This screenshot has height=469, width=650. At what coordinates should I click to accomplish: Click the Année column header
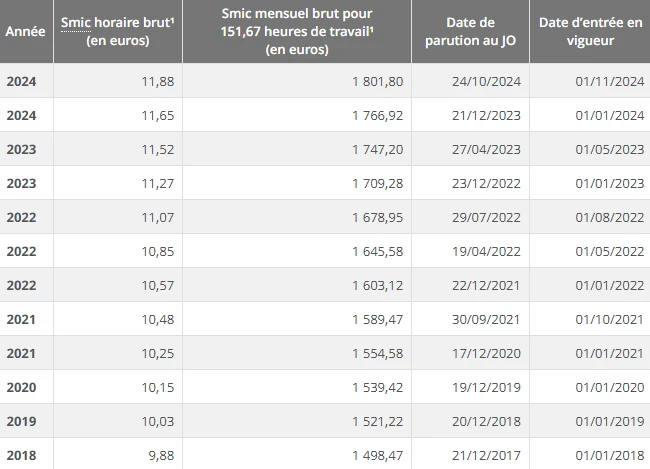click(x=25, y=32)
